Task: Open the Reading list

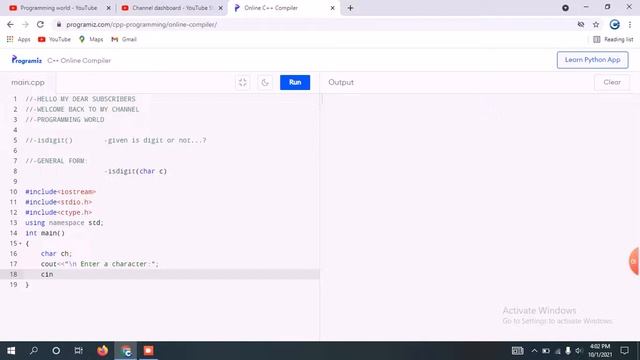Action: pyautogui.click(x=613, y=39)
